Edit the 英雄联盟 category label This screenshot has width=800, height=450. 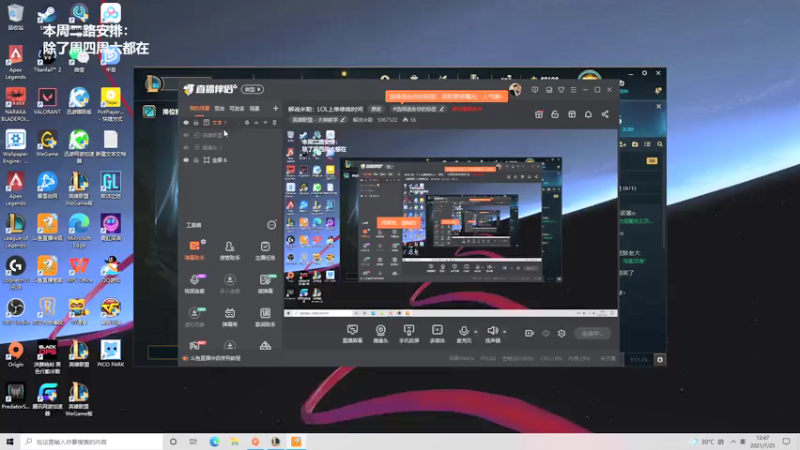318,120
